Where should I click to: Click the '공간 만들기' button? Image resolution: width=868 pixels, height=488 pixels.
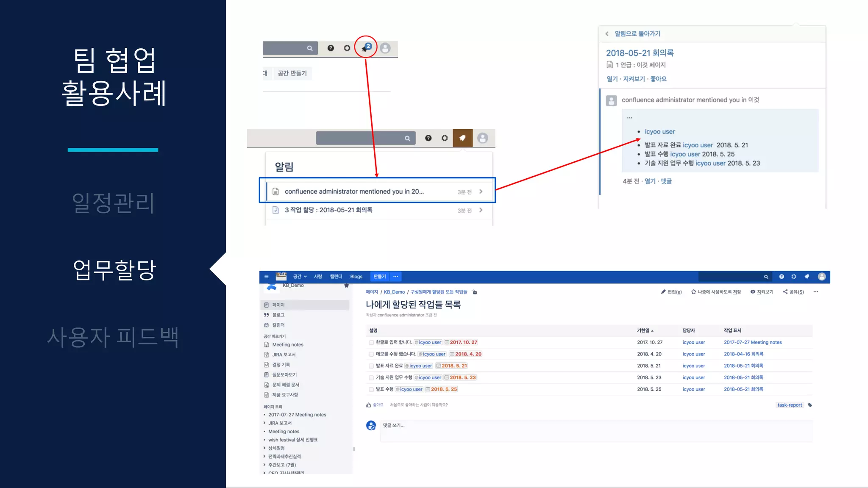[292, 73]
